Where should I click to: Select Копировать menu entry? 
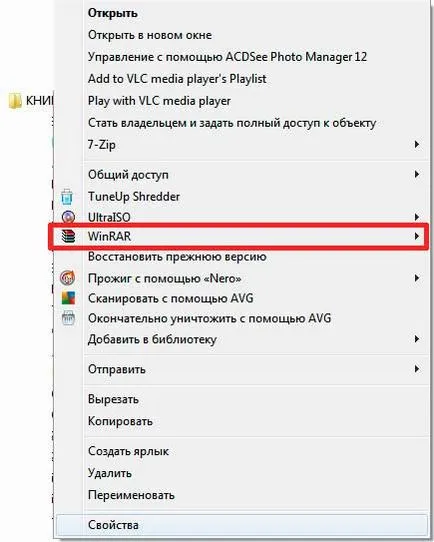point(120,421)
